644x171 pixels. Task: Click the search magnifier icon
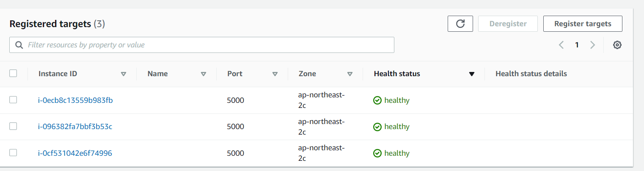19,45
